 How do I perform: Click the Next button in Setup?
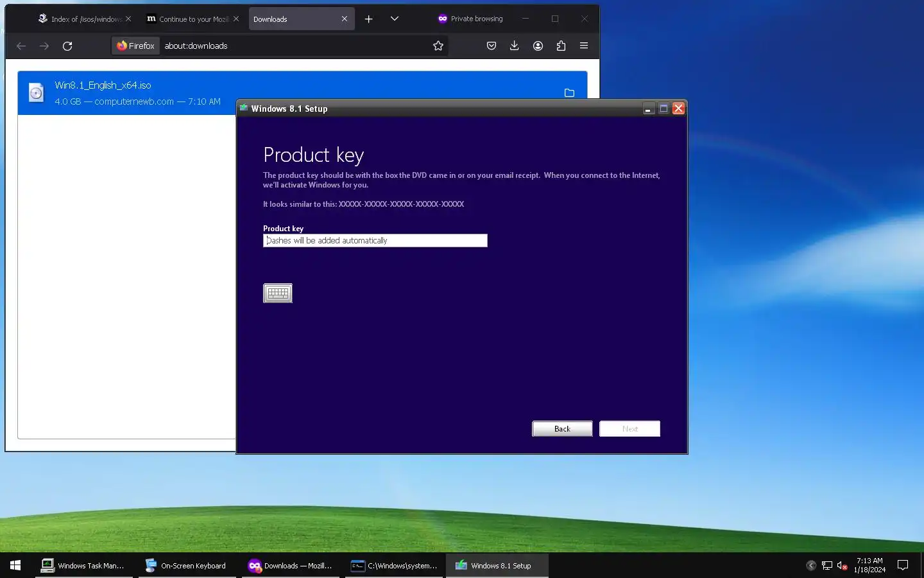tap(629, 429)
